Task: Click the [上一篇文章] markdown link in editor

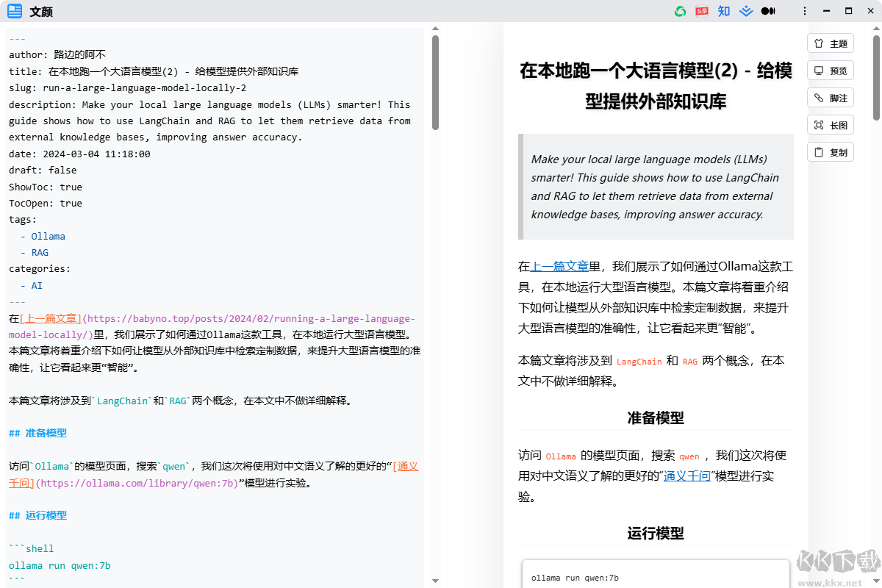Action: click(x=51, y=319)
